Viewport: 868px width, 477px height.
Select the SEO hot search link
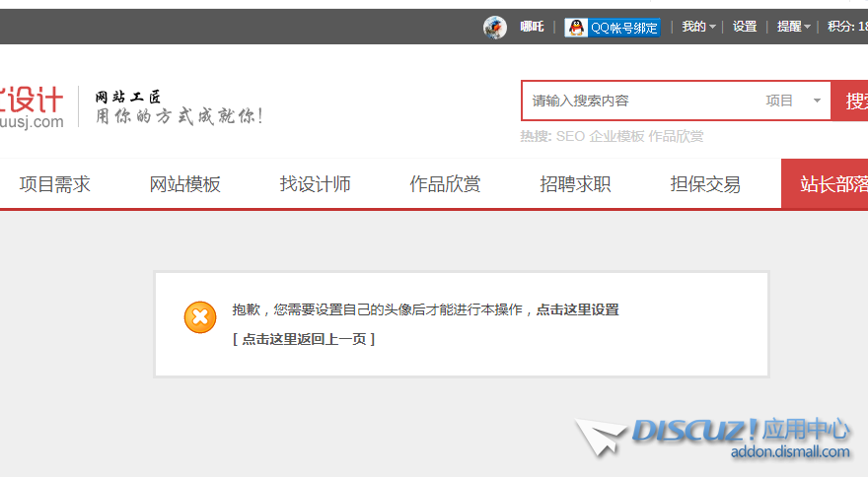coord(570,136)
